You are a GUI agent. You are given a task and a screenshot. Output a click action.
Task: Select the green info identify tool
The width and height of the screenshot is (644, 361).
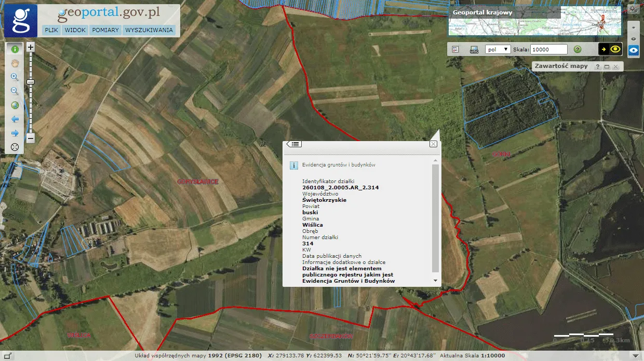(15, 49)
